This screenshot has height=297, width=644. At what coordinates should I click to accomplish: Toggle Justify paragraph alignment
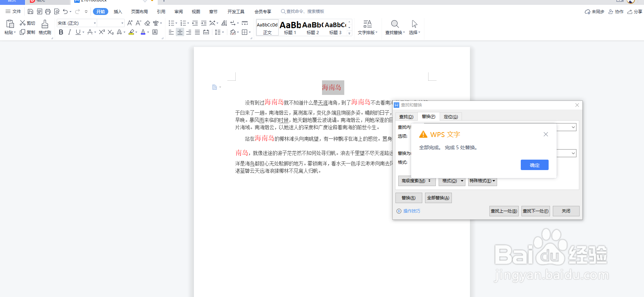pyautogui.click(x=197, y=32)
